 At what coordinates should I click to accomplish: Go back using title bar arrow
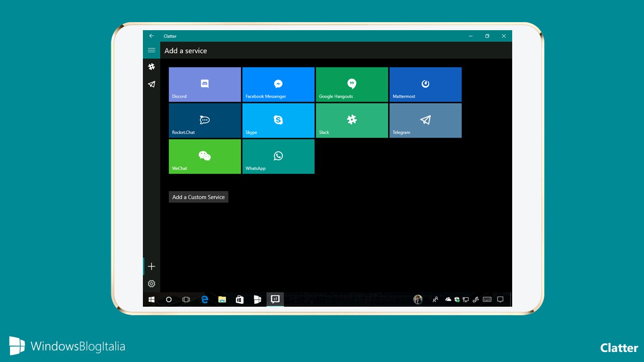point(151,36)
